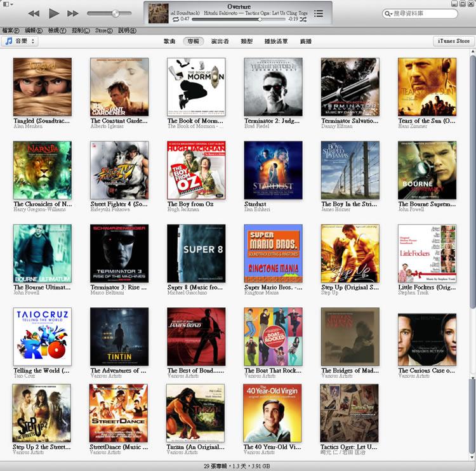Viewport: 476px width, 471px height.
Task: Select the Super 8 album cover
Action: 196,253
